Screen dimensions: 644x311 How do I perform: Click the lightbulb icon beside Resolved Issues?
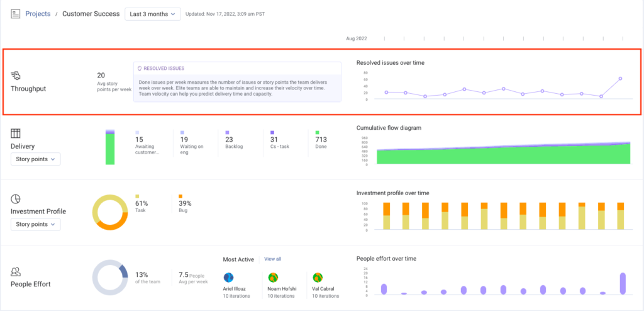140,68
